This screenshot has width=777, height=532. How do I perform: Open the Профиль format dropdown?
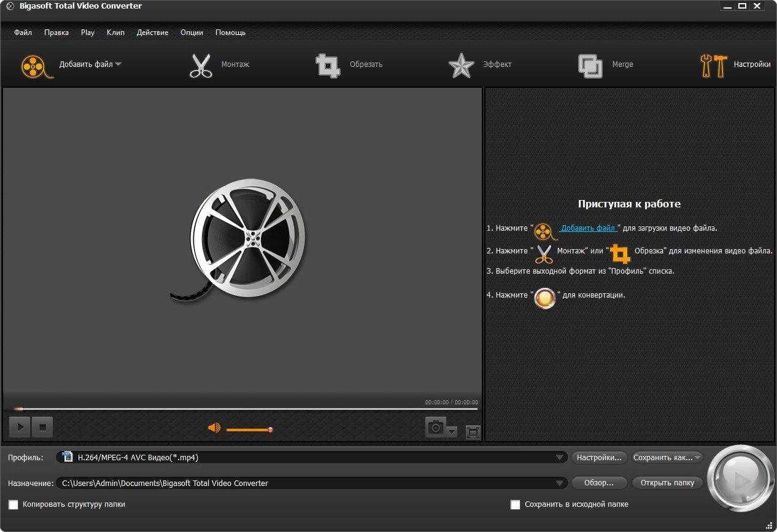(x=560, y=457)
